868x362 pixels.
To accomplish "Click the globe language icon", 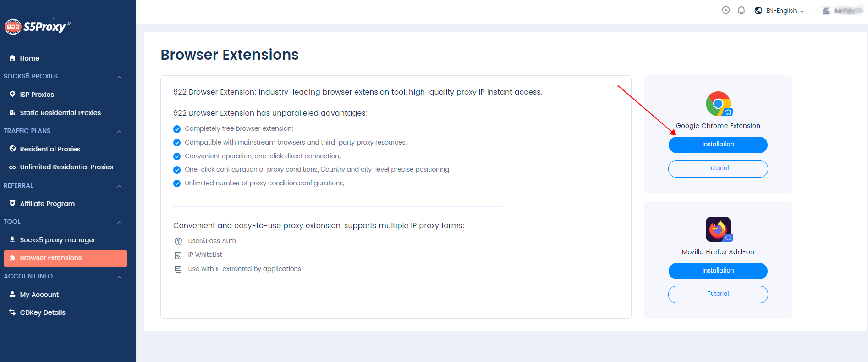I will pyautogui.click(x=758, y=11).
